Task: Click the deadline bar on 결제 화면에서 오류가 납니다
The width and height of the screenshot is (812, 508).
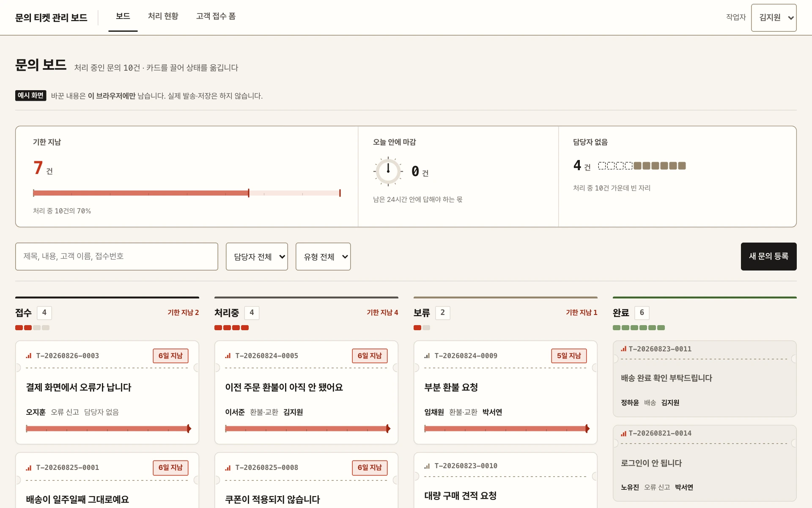Action: [x=108, y=429]
